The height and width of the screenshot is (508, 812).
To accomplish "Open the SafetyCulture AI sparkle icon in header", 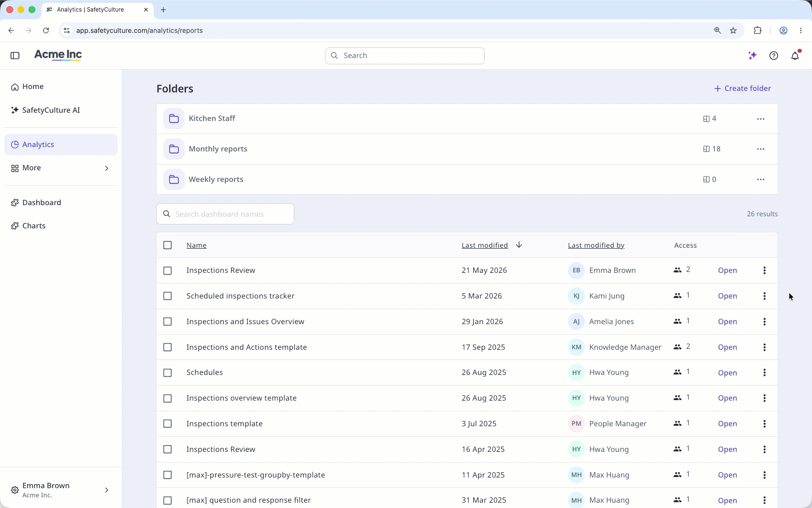I will pos(752,56).
